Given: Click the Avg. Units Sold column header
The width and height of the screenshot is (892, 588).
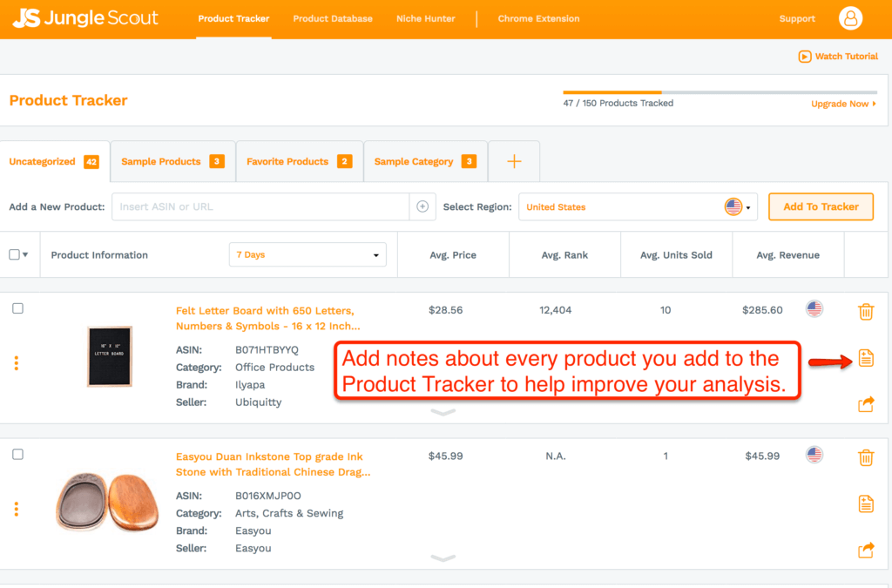Looking at the screenshot, I should pos(676,254).
